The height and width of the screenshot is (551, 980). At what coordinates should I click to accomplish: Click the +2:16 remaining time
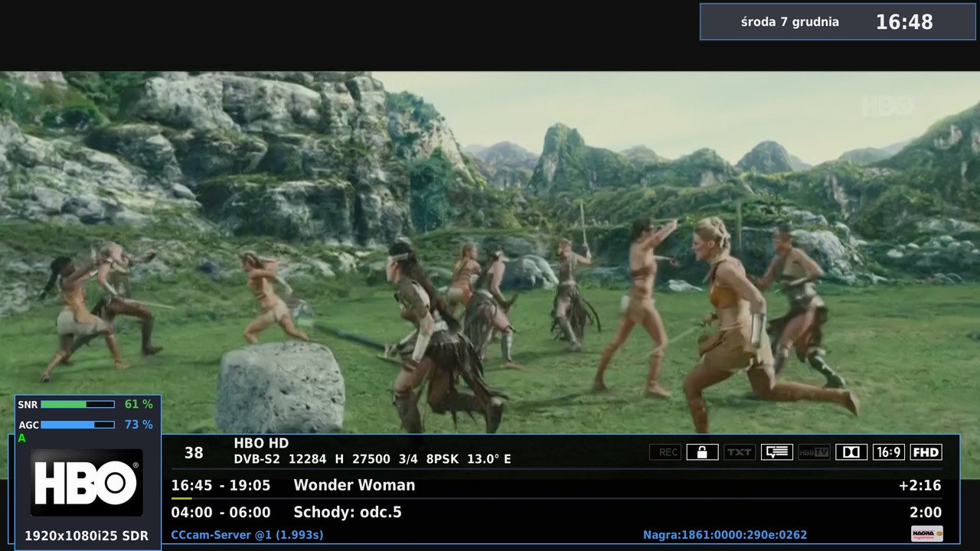pyautogui.click(x=920, y=485)
